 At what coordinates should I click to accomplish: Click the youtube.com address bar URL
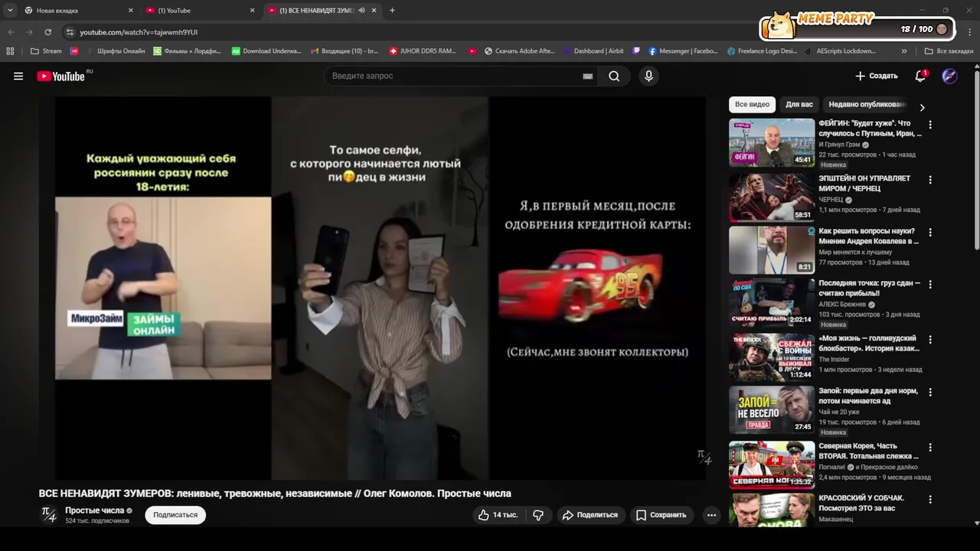pyautogui.click(x=139, y=32)
